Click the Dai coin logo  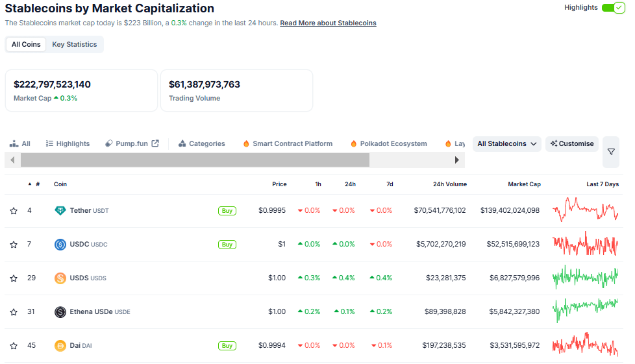[60, 346]
